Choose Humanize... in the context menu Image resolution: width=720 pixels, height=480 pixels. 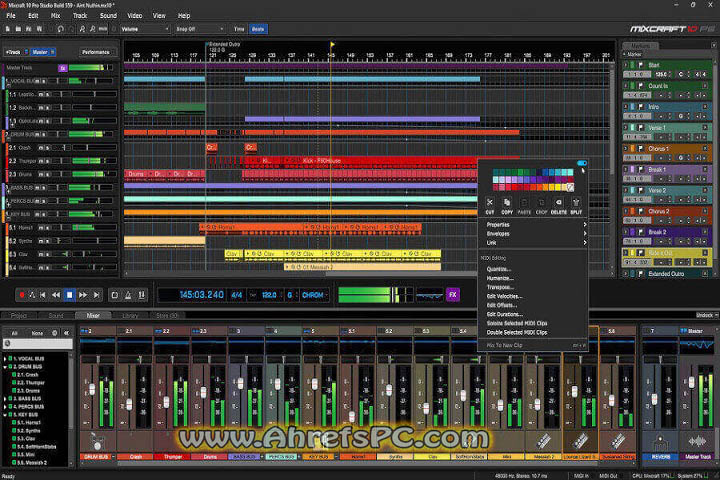500,278
